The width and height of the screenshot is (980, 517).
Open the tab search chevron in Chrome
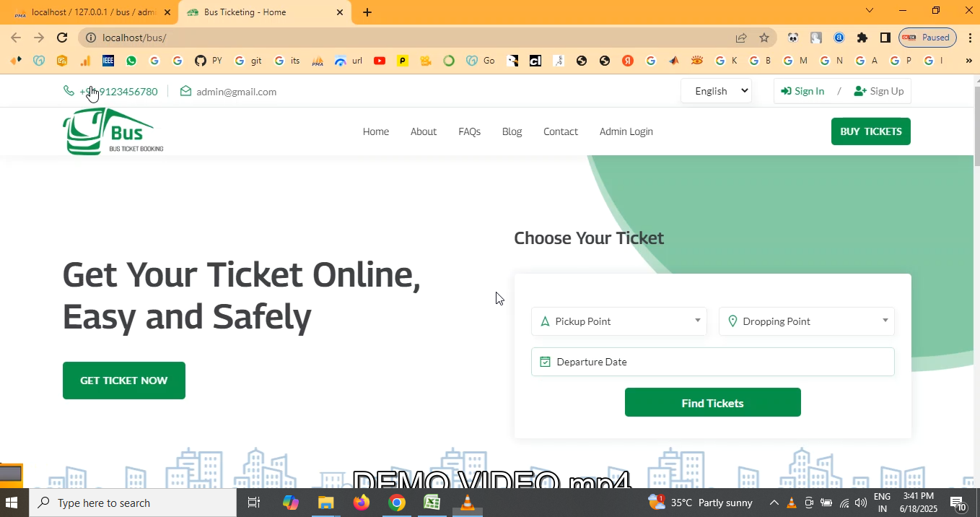click(x=870, y=10)
